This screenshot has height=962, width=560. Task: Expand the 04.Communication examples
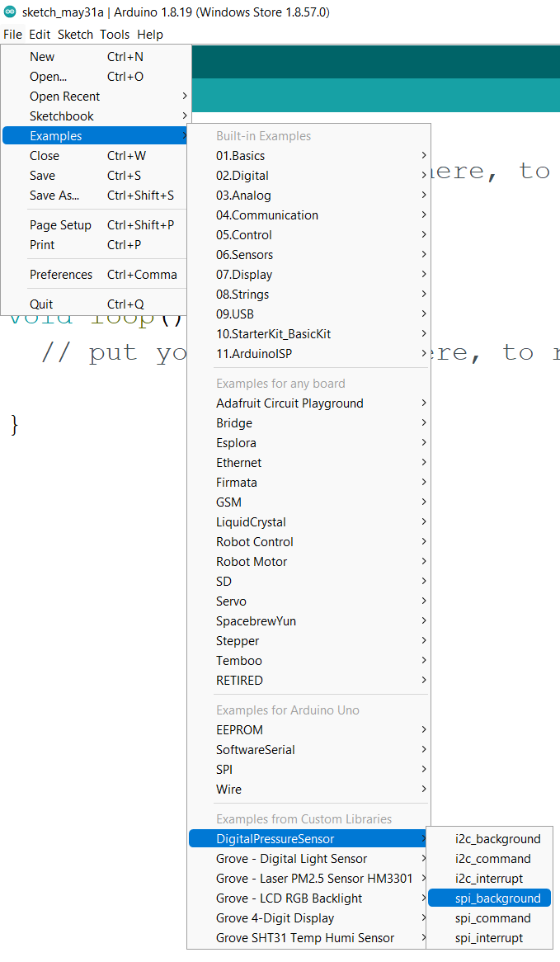coord(308,215)
